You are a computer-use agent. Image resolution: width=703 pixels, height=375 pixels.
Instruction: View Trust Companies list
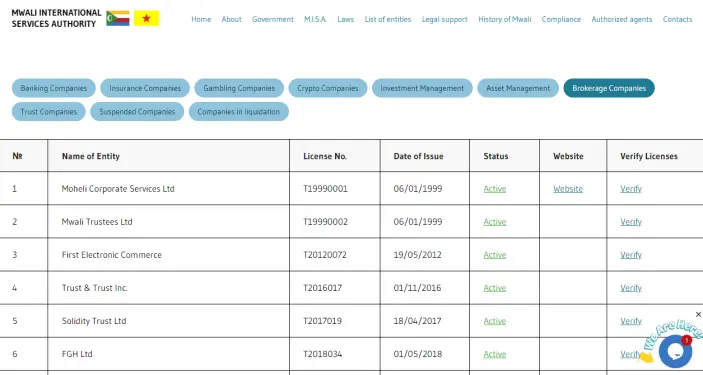click(x=49, y=112)
